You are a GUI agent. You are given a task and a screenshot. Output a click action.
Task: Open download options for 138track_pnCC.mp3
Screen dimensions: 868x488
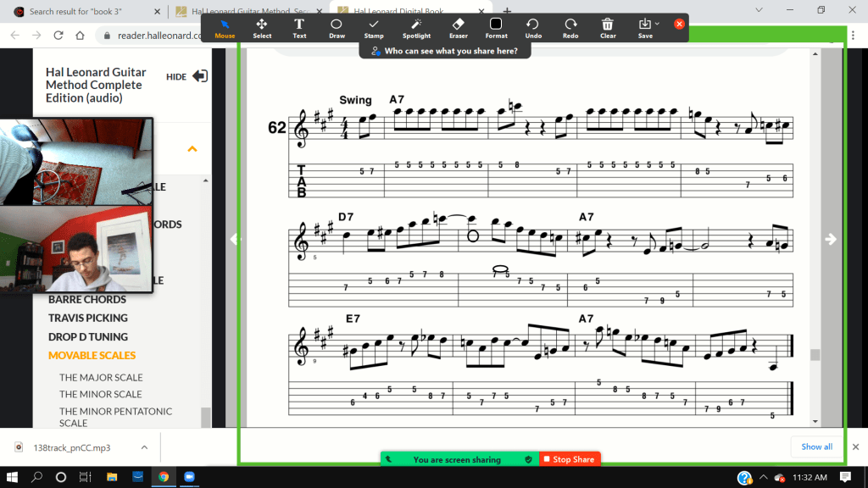click(144, 447)
